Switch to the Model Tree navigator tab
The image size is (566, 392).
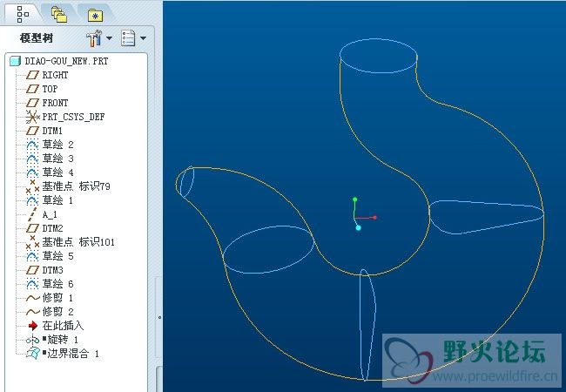[x=23, y=15]
